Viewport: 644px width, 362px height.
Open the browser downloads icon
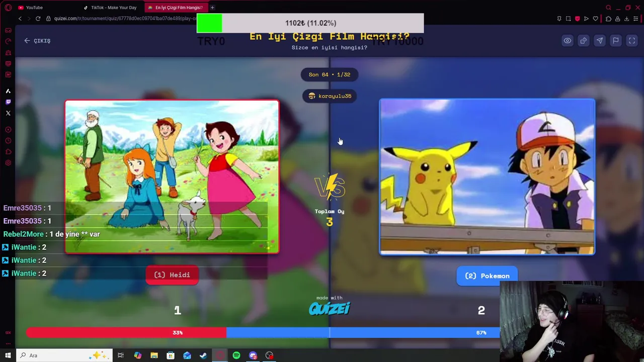(x=626, y=19)
